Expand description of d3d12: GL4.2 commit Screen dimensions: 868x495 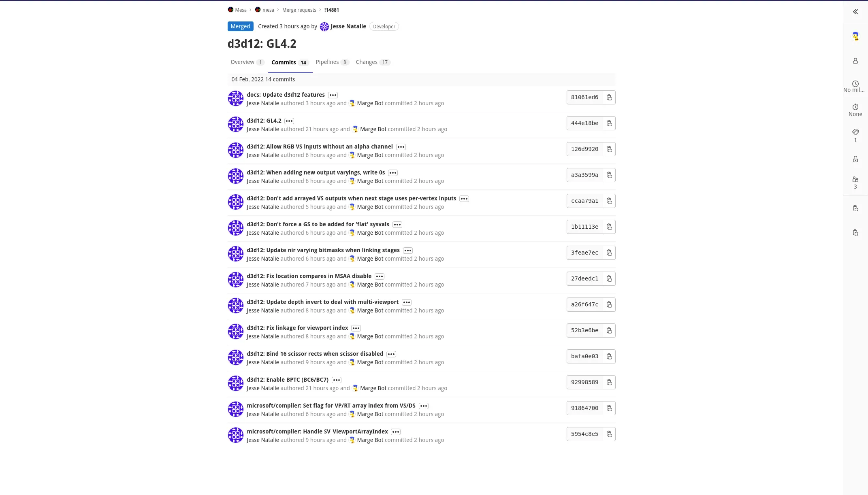(289, 121)
